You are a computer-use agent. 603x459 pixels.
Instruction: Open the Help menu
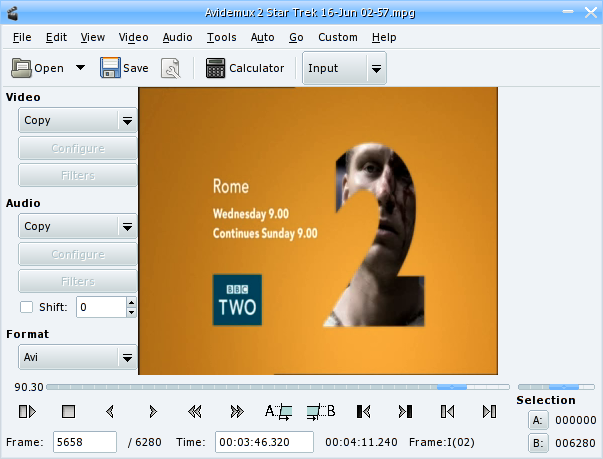pyautogui.click(x=384, y=37)
